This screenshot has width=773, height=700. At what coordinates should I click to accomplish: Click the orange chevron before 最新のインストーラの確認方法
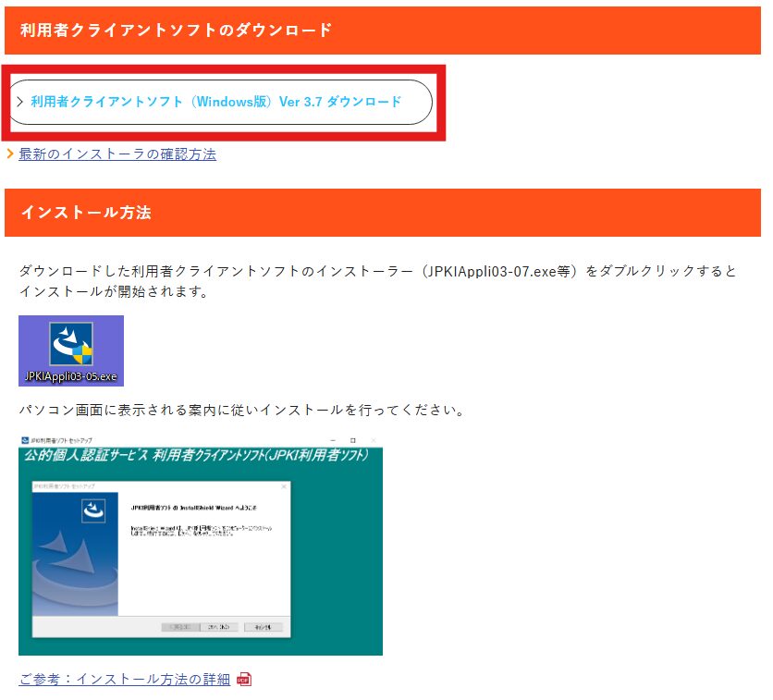click(10, 154)
